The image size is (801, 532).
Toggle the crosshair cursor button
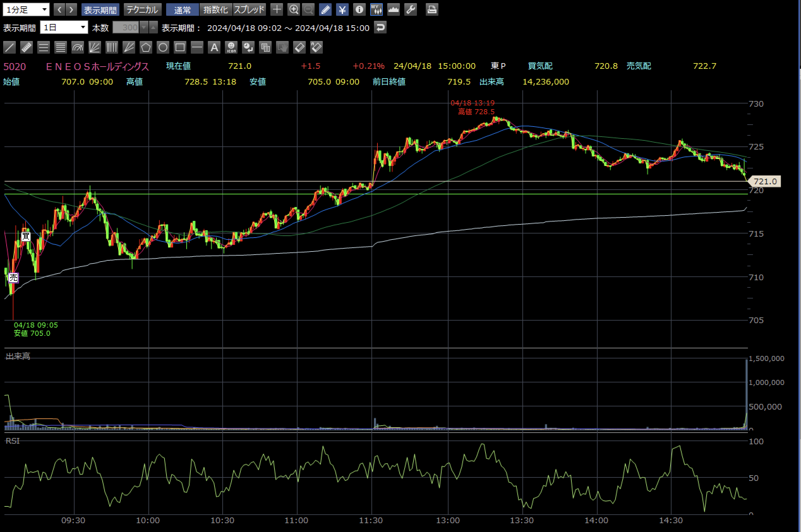click(x=277, y=9)
